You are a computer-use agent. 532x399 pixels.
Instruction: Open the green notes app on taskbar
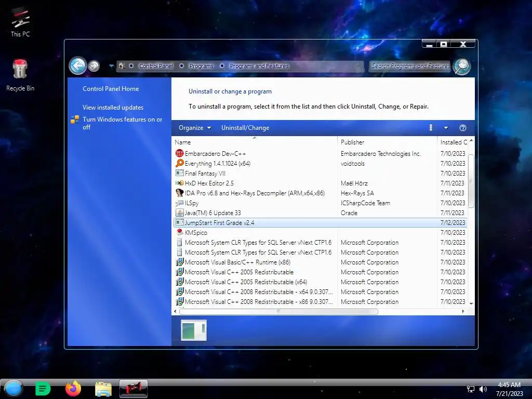43,389
